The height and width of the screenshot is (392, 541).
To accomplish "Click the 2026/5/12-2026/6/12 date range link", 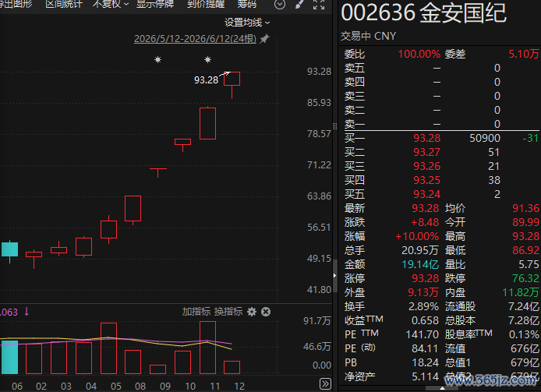I will tap(195, 39).
